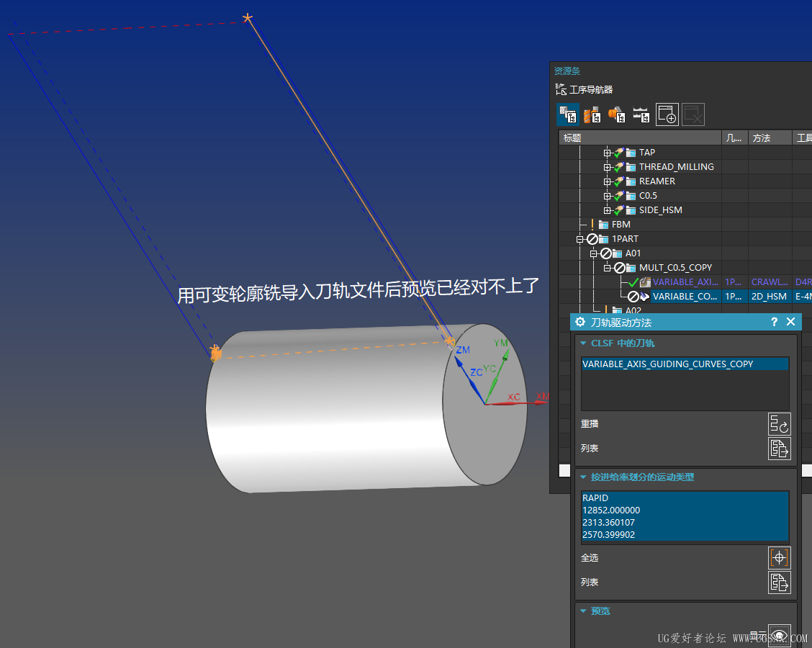Click the list icon under CLSF tool paths
The height and width of the screenshot is (648, 812).
pos(779,449)
